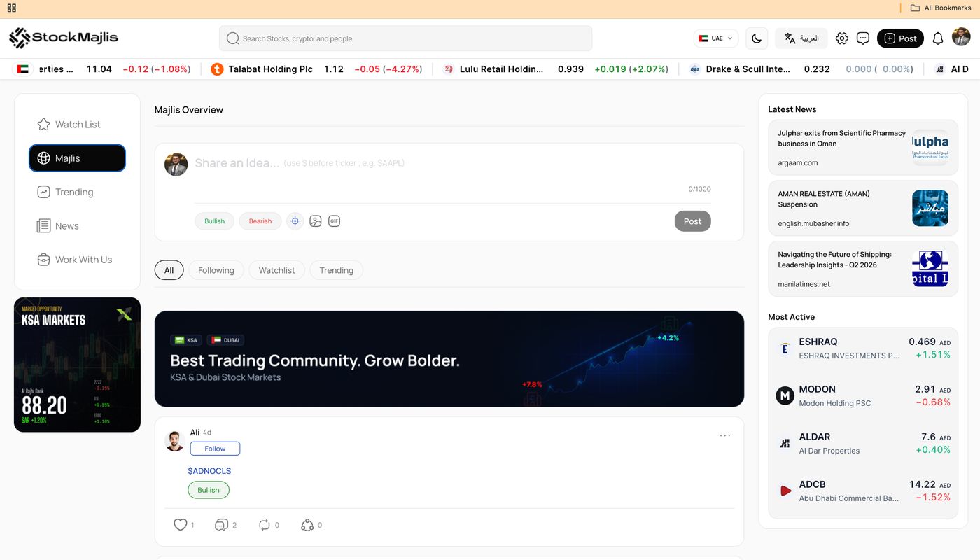Open three-dot menu on Ali's post
The height and width of the screenshot is (560, 980).
[725, 435]
